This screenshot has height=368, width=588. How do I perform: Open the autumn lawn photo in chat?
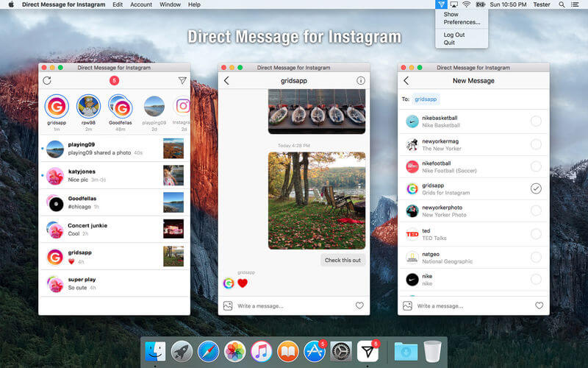click(317, 200)
